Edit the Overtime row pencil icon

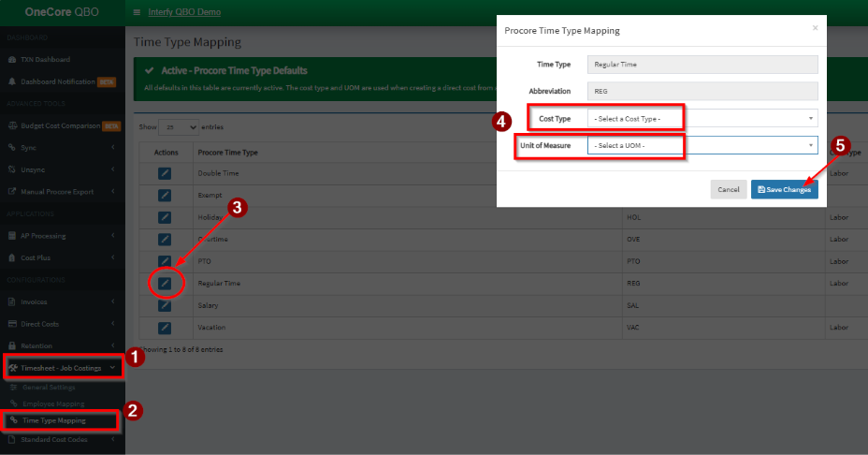pos(165,240)
